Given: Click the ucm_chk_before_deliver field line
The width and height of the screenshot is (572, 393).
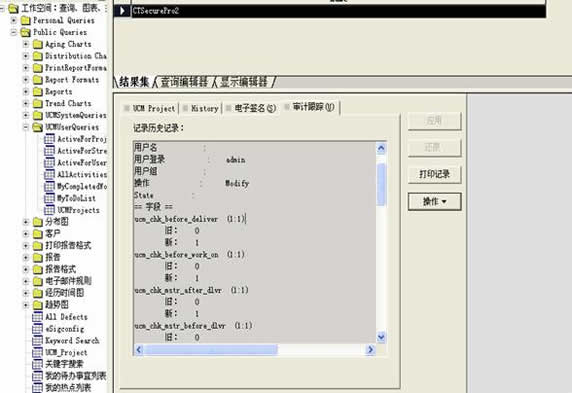Looking at the screenshot, I should (190, 219).
